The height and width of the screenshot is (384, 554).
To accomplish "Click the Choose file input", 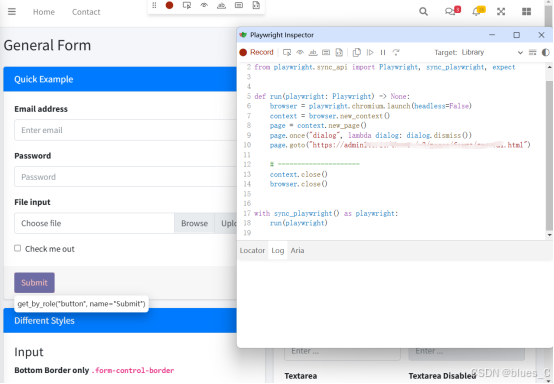I will click(94, 223).
